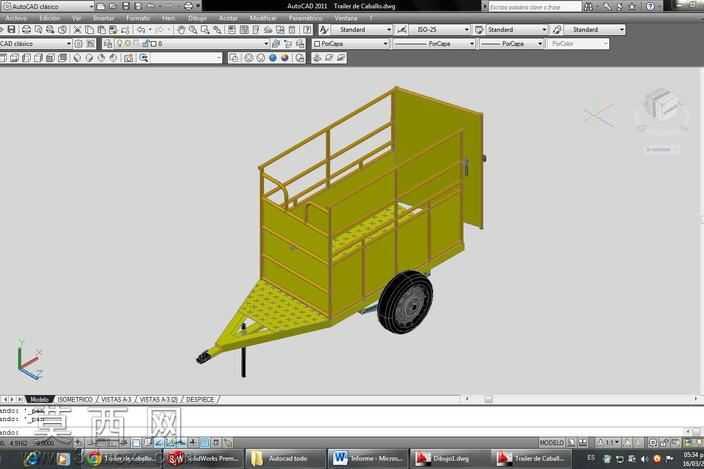
Task: Open the PorCapa linetype dropdown
Action: pyautogui.click(x=435, y=44)
